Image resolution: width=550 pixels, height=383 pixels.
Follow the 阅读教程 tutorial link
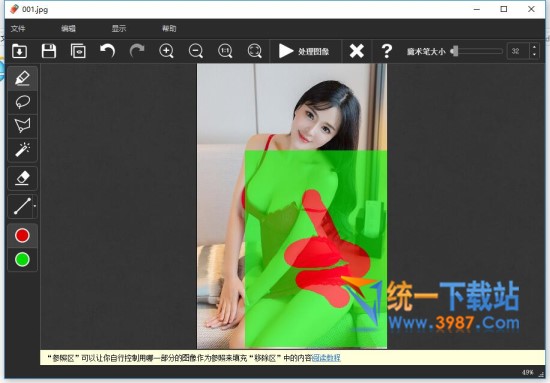pyautogui.click(x=326, y=358)
